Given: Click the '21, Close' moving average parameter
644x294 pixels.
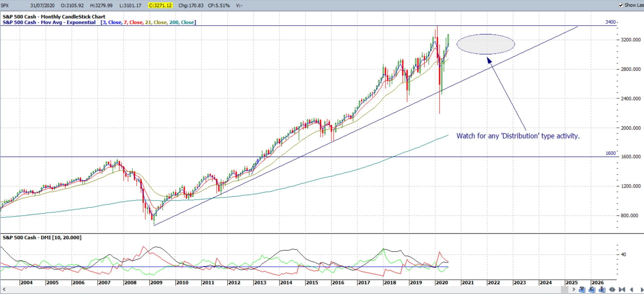Looking at the screenshot, I should coord(156,22).
